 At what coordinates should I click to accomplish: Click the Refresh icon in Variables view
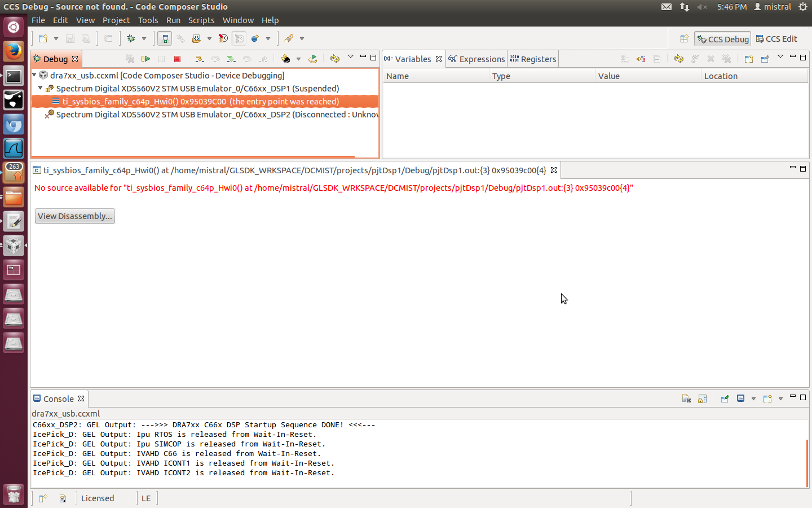pyautogui.click(x=679, y=59)
